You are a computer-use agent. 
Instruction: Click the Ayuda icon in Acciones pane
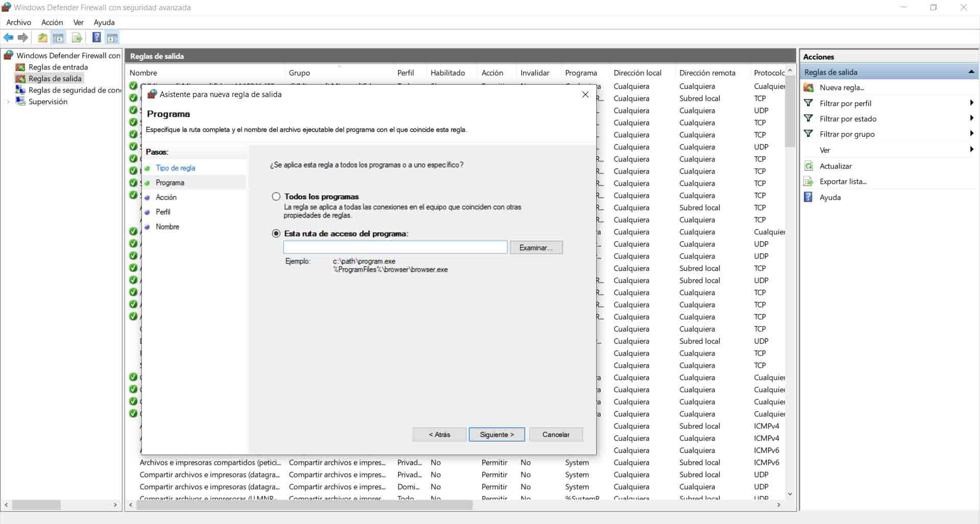pos(808,197)
